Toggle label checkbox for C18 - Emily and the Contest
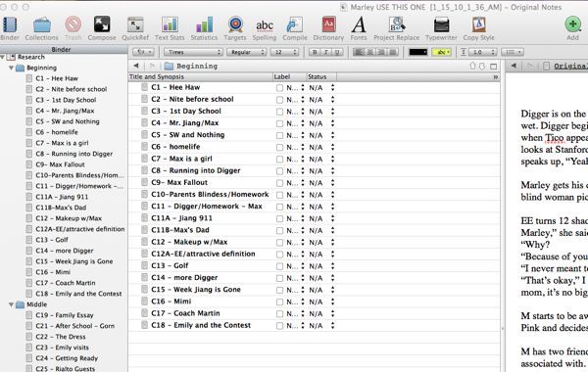This screenshot has height=372, width=588. [x=279, y=326]
